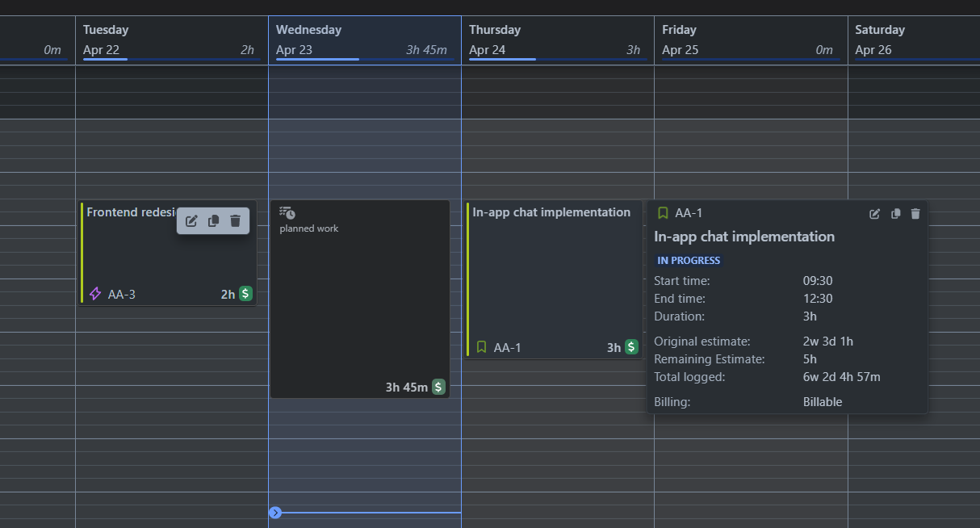Click the End time value 12:30

(x=818, y=299)
